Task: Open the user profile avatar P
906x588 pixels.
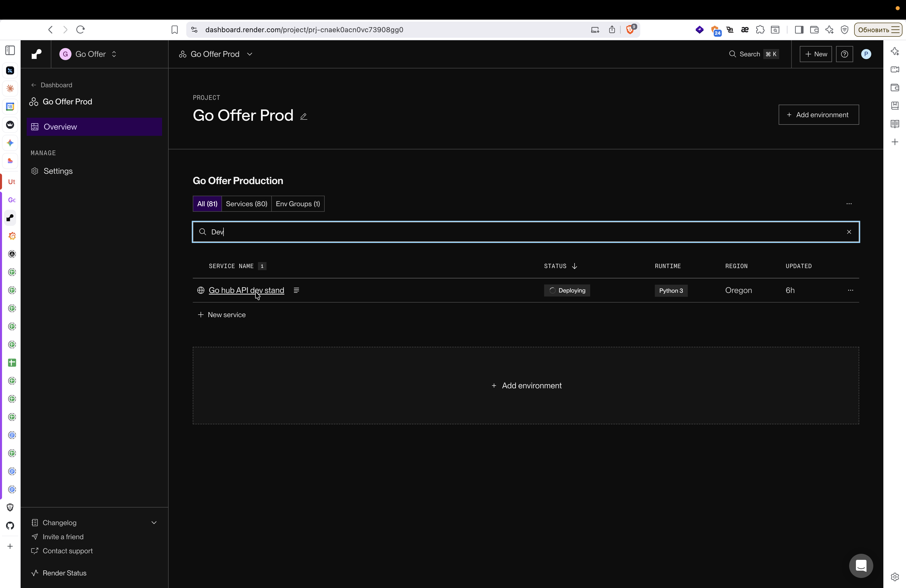Action: pos(866,54)
